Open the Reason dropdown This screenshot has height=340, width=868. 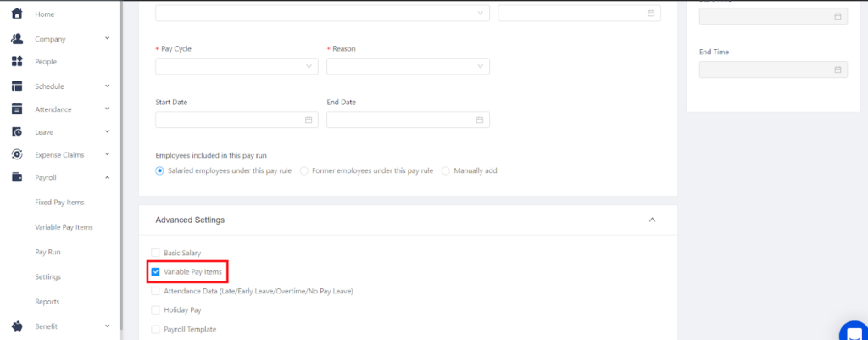(x=408, y=66)
